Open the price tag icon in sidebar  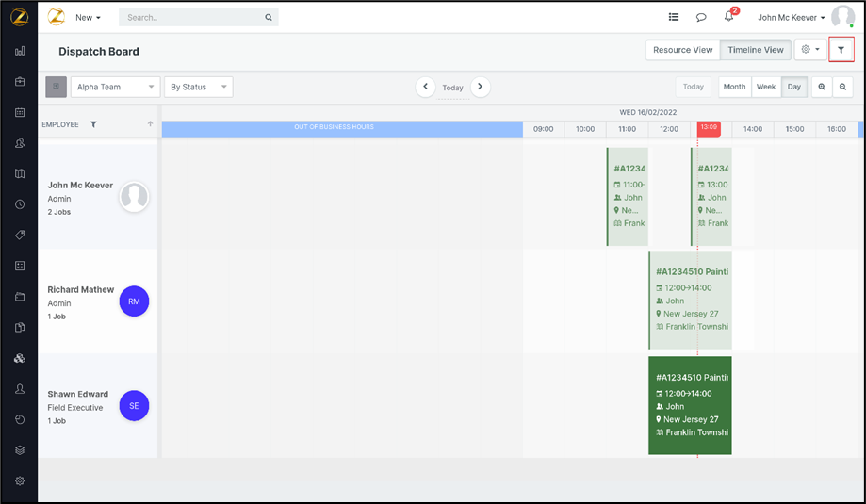(x=20, y=236)
